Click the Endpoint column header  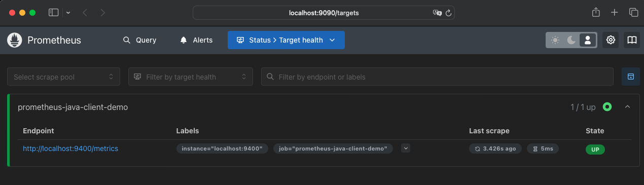point(39,131)
